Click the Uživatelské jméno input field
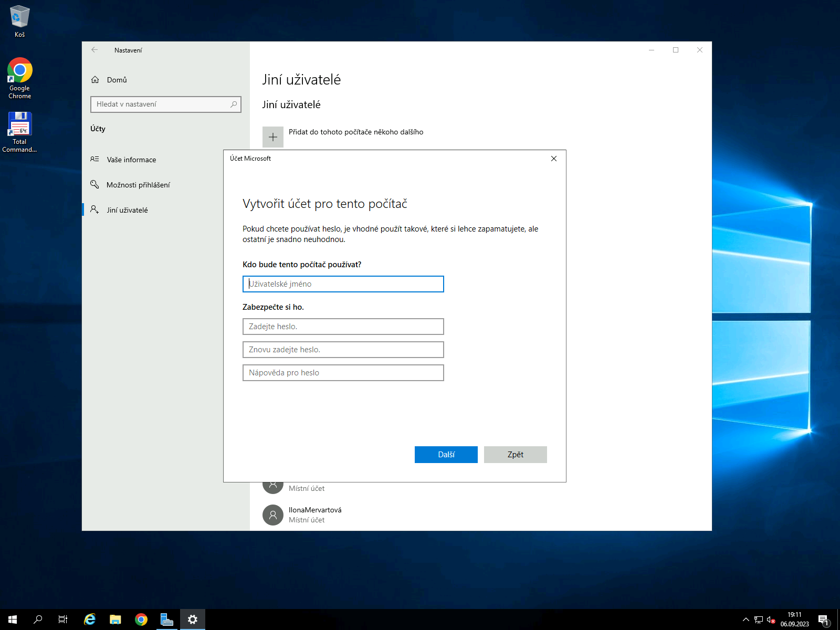This screenshot has width=840, height=630. tap(343, 283)
